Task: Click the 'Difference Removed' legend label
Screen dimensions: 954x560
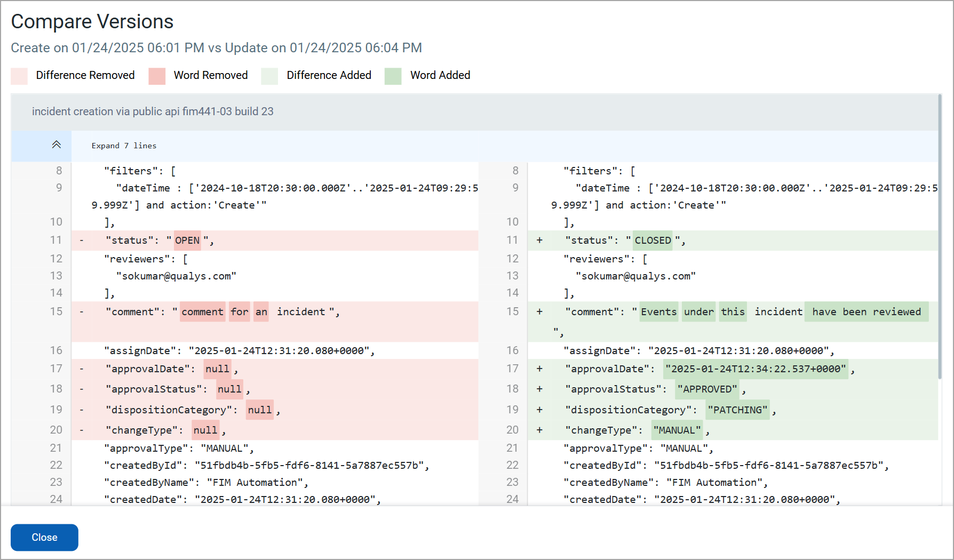Action: [x=85, y=75]
